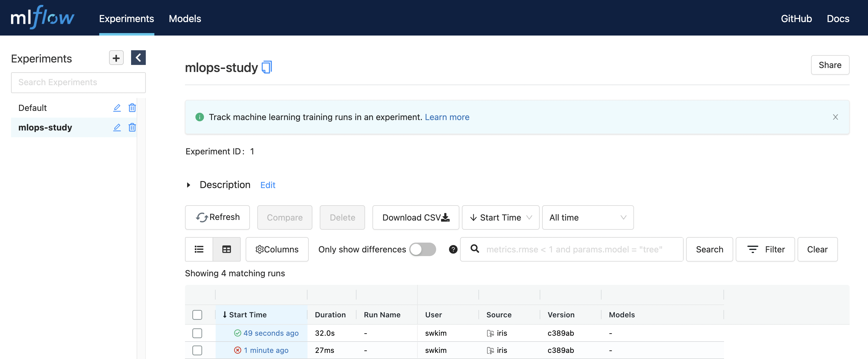Open the GitHub menu item
868x359 pixels.
pos(797,19)
